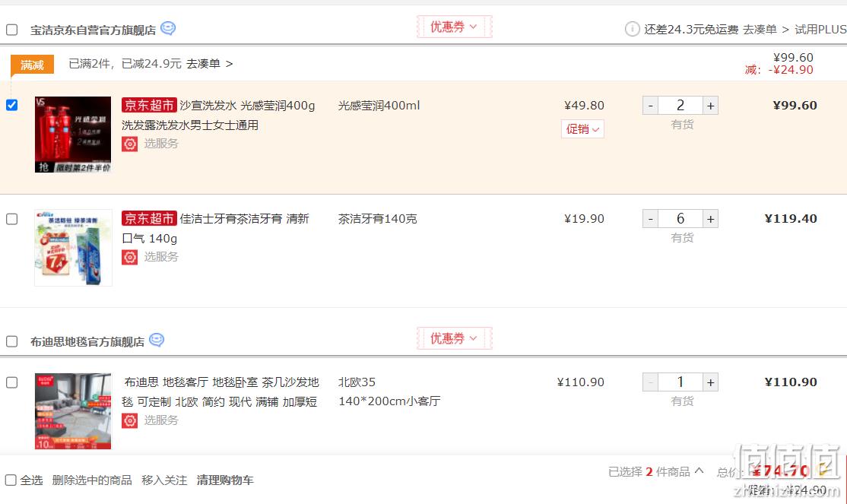Click the bold ¥110.90 subtotal in the 地毯 row
Viewport: 847px width, 504px height.
click(791, 382)
